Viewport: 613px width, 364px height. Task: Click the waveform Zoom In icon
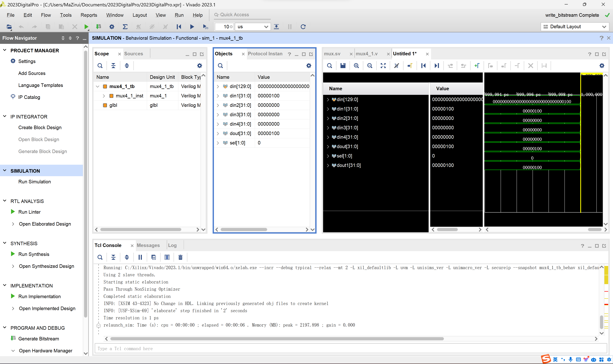click(x=356, y=66)
